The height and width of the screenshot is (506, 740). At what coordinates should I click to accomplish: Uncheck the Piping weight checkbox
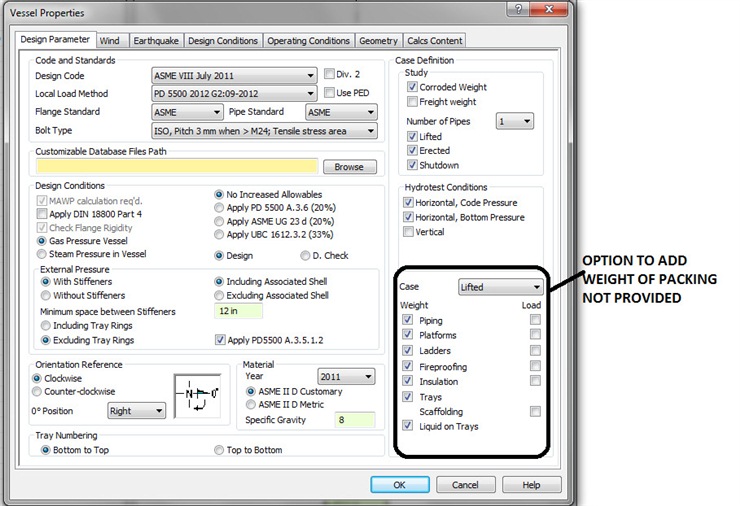point(407,320)
